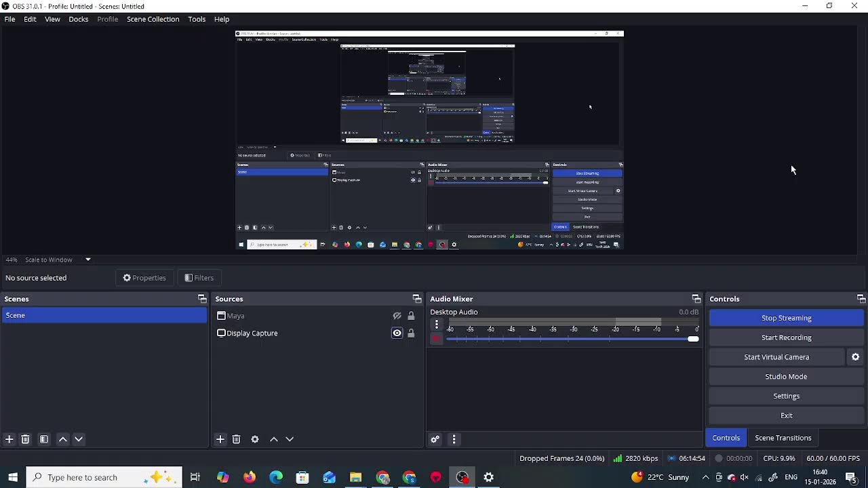Float the Controls dock icon
868x488 pixels.
tap(861, 299)
